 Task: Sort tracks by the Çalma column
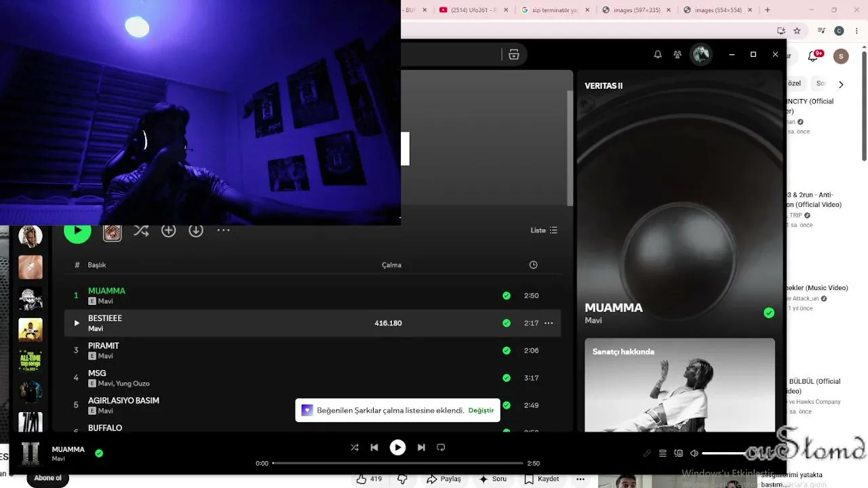391,265
